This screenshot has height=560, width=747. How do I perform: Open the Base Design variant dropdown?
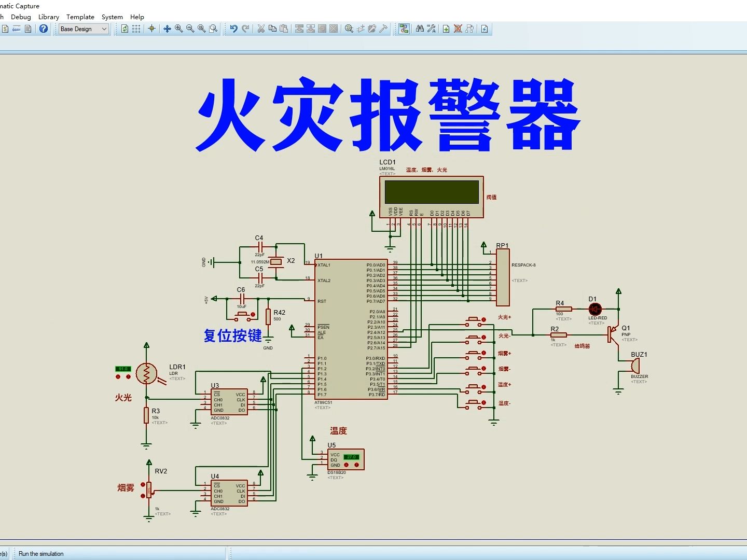click(x=84, y=29)
